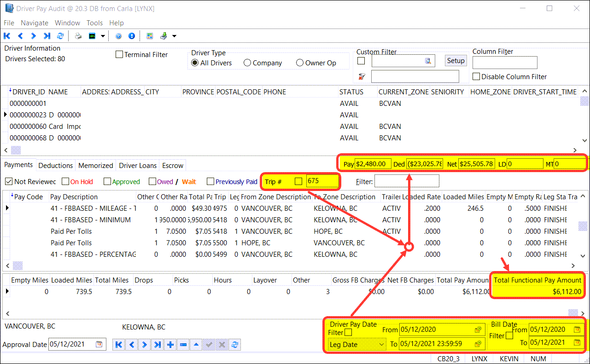Image resolution: width=590 pixels, height=364 pixels.
Task: Go to last payment in bottom navigator
Action: (x=158, y=344)
